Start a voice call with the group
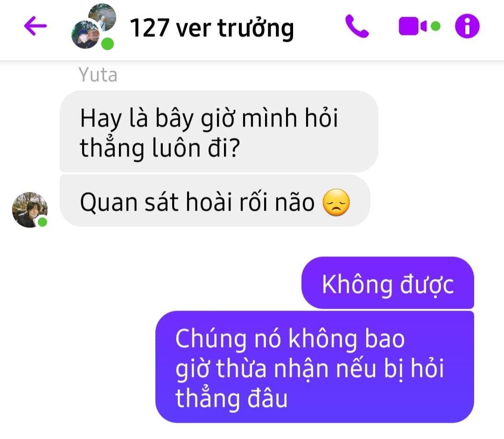Image resolution: width=504 pixels, height=439 pixels. pos(357,26)
